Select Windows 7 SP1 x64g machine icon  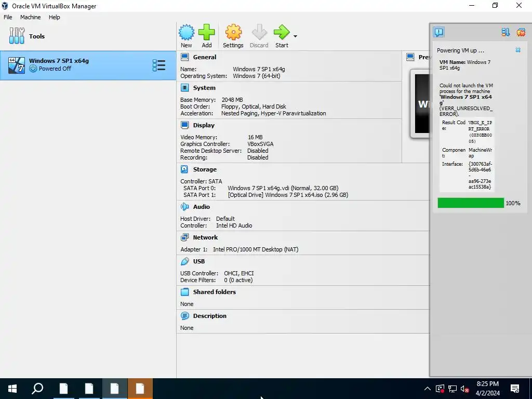(17, 65)
